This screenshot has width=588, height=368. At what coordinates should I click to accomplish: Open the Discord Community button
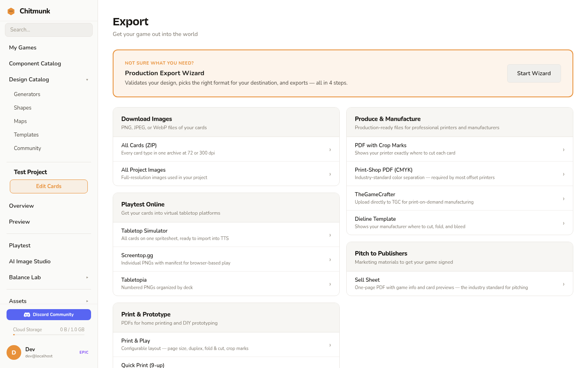coord(49,315)
